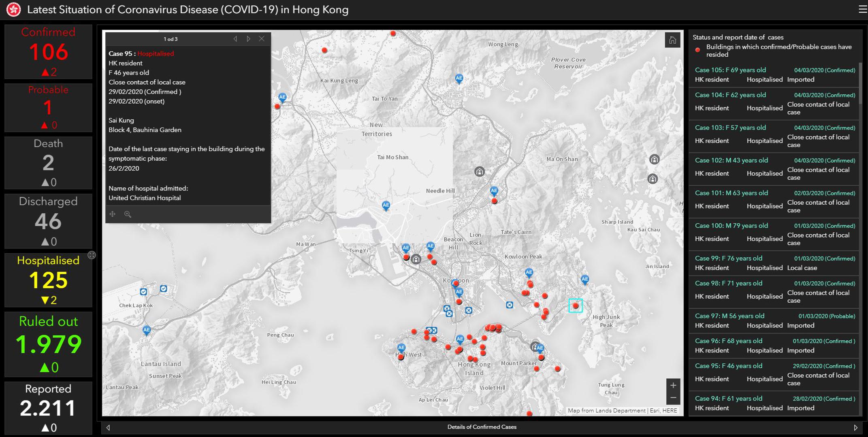Viewport: 868px width, 437px height.
Task: Open the hamburger menu at top right
Action: click(862, 9)
